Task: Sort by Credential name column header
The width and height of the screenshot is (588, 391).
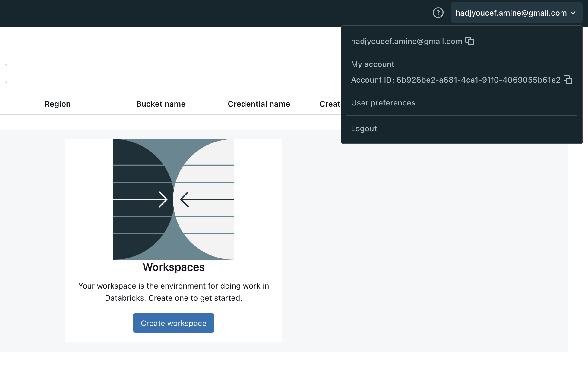Action: (x=259, y=104)
